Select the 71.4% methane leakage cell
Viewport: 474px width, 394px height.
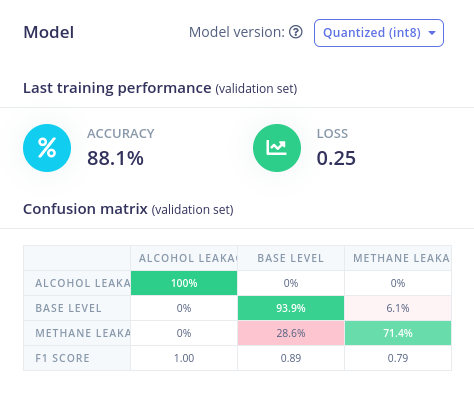click(398, 333)
